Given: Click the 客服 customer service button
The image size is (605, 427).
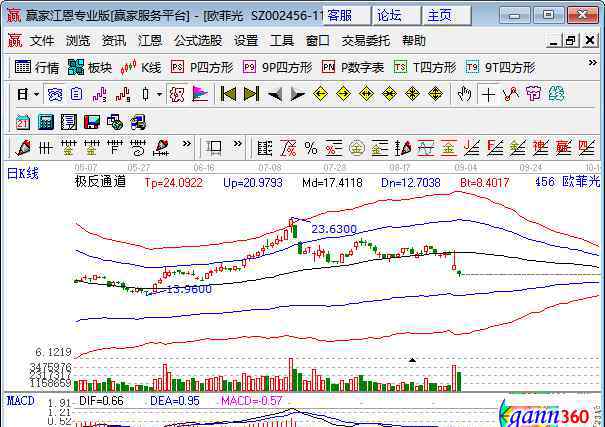Looking at the screenshot, I should tap(346, 16).
